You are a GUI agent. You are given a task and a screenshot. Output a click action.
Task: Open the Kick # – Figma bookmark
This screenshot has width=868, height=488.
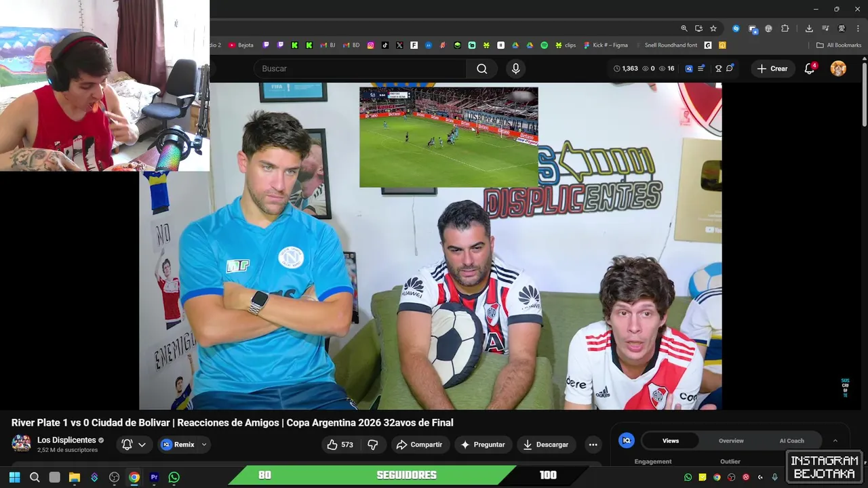606,45
